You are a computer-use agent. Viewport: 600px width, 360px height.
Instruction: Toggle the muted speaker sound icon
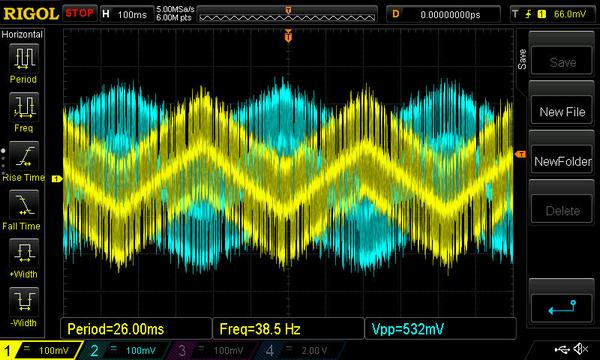click(581, 349)
